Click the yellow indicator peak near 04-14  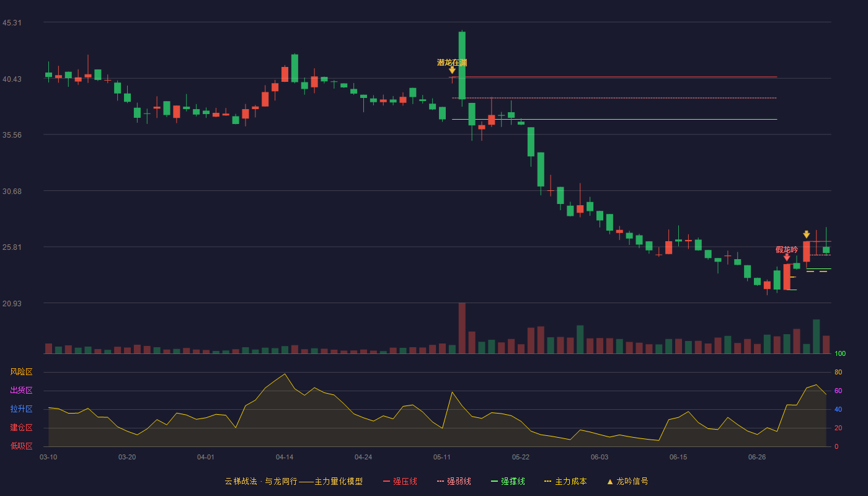click(285, 374)
